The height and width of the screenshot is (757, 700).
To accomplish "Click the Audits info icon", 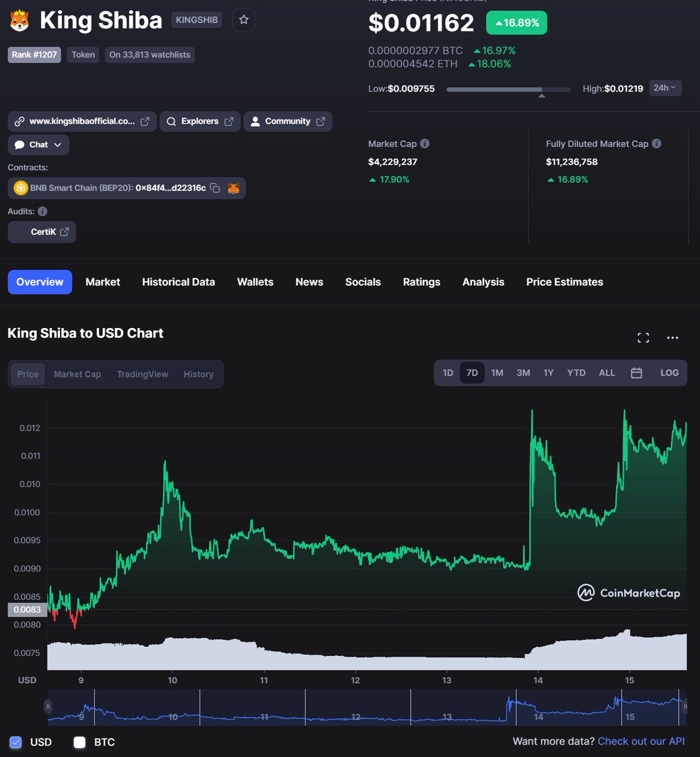I will pos(42,211).
